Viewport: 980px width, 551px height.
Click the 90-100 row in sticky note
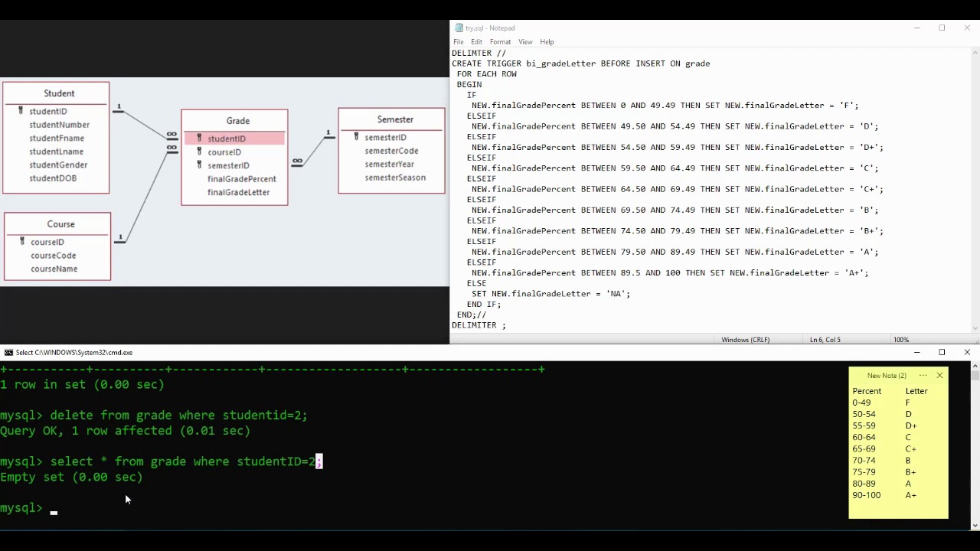pyautogui.click(x=884, y=495)
